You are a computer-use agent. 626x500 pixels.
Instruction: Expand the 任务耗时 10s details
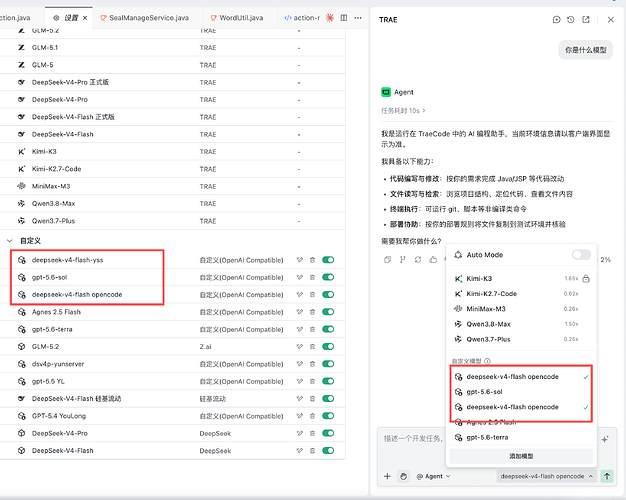[403, 111]
